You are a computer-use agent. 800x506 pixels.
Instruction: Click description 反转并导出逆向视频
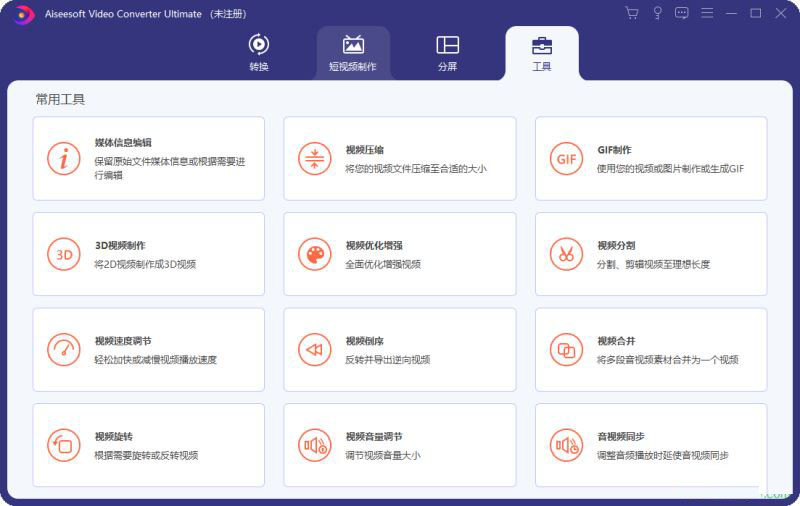(x=387, y=360)
